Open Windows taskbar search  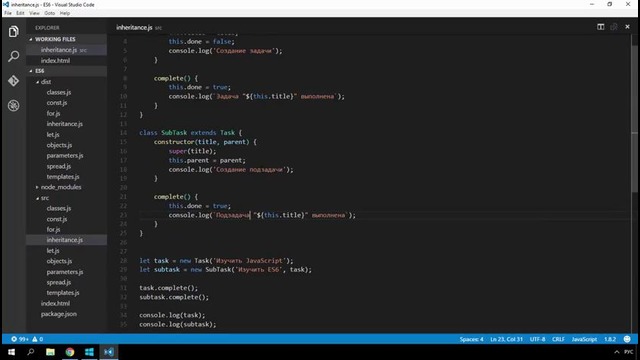click(31, 352)
